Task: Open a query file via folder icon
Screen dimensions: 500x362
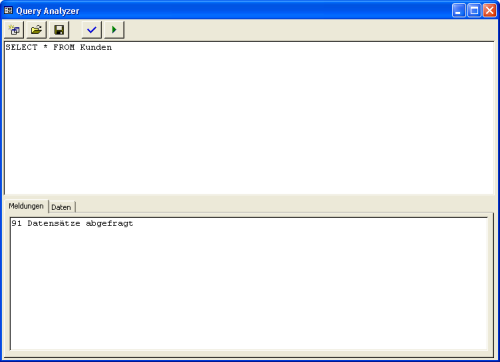Action: [36, 30]
